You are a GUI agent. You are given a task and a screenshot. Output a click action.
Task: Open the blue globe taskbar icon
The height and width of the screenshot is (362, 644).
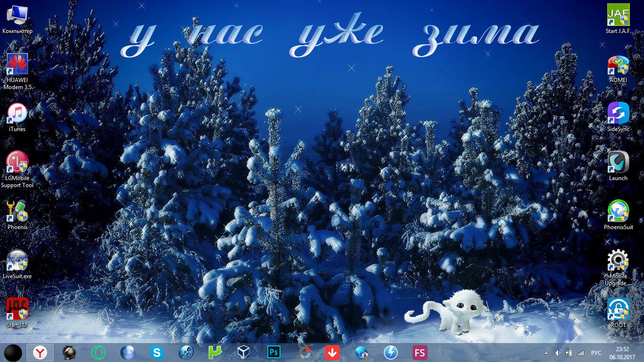[x=128, y=353]
